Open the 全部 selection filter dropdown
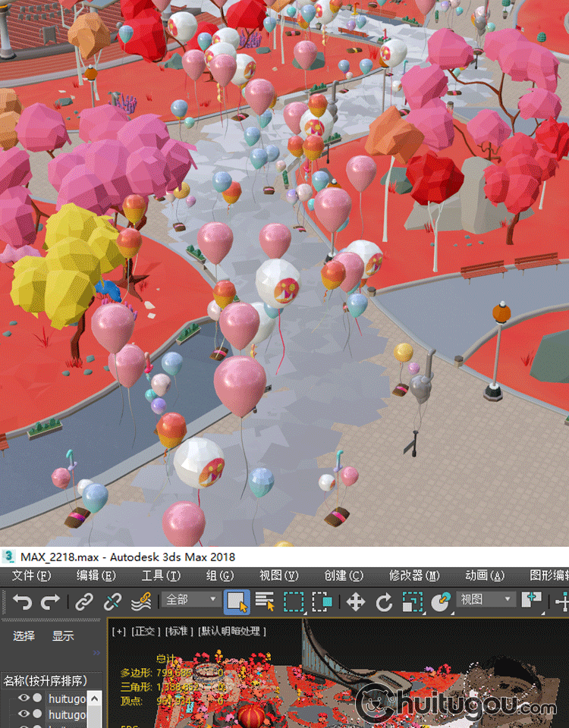The image size is (569, 728). 190,600
